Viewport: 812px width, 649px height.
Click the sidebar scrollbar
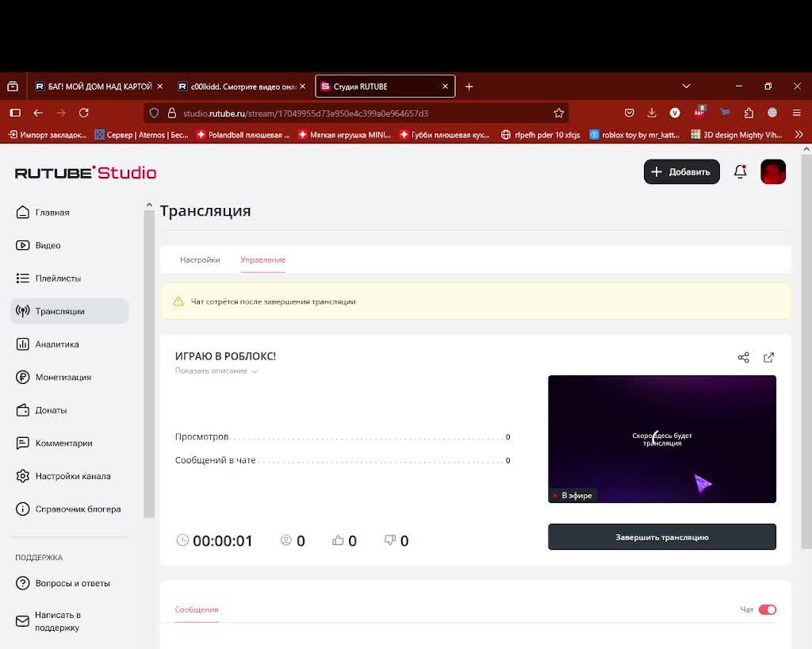click(x=149, y=363)
